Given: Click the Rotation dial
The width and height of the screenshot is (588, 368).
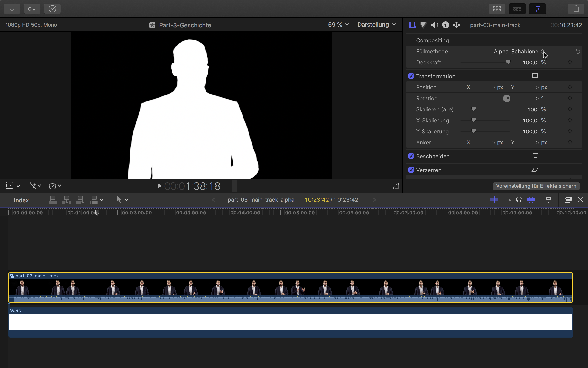Looking at the screenshot, I should (507, 98).
